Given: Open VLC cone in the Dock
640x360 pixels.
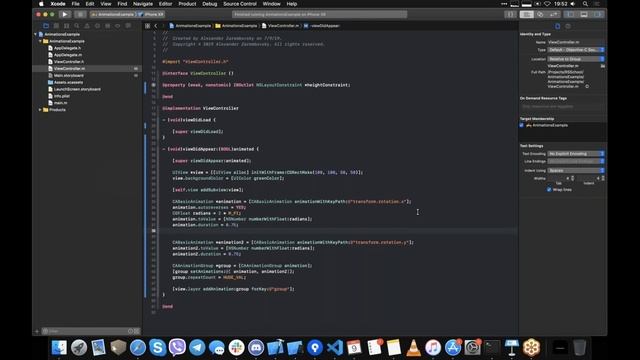Looking at the screenshot, I should (413, 348).
